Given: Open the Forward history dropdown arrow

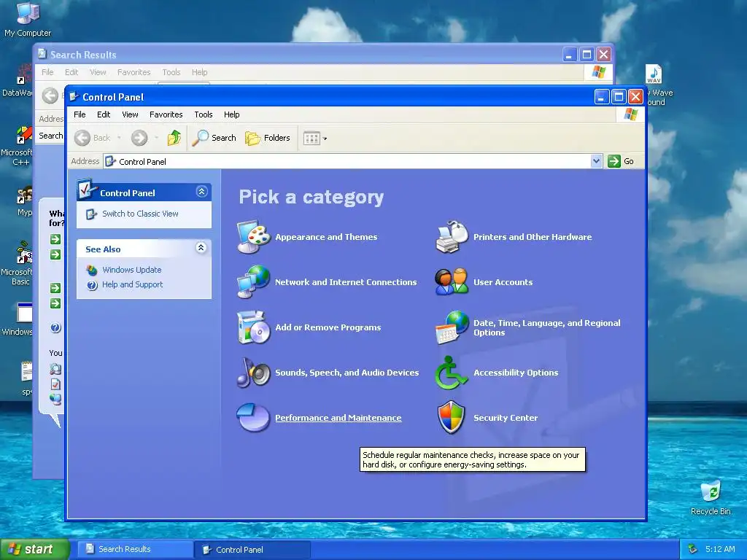Looking at the screenshot, I should point(156,138).
